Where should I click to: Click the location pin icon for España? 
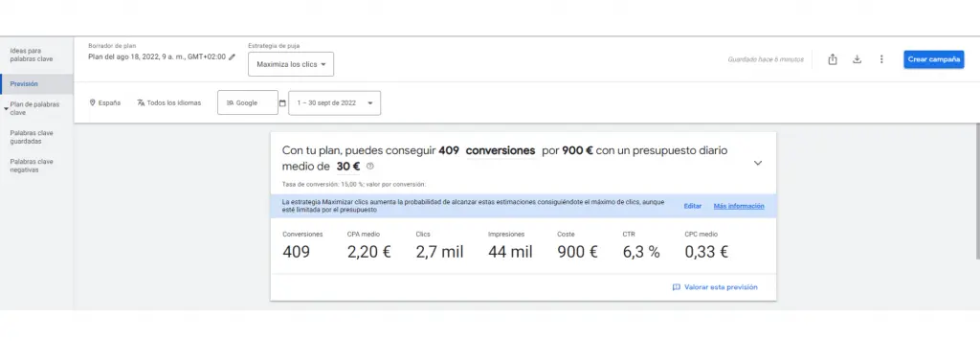93,102
